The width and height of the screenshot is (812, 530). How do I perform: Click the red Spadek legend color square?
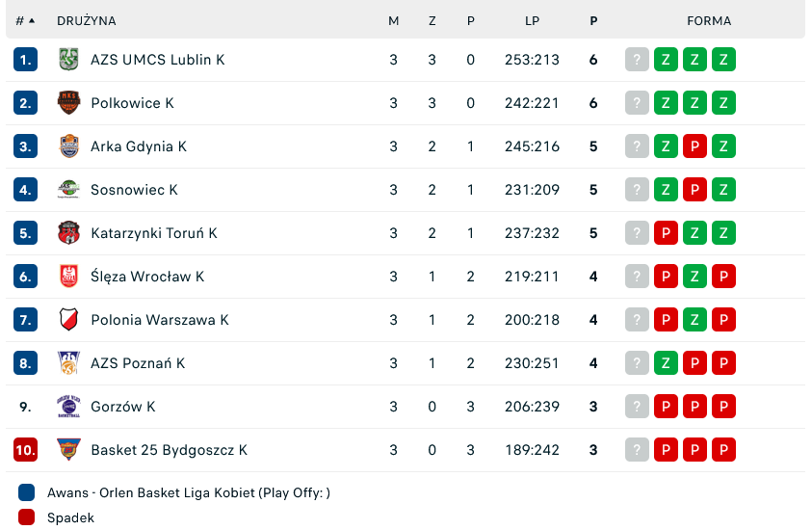tap(27, 517)
